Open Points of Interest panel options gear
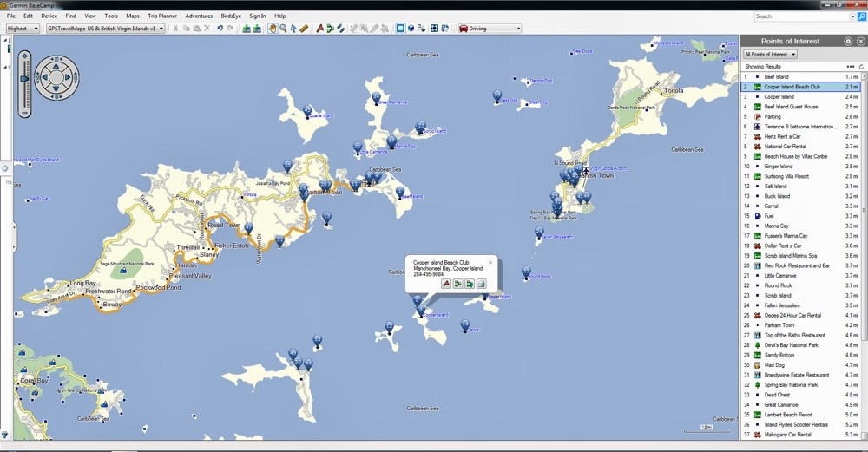Image resolution: width=868 pixels, height=452 pixels. [848, 41]
